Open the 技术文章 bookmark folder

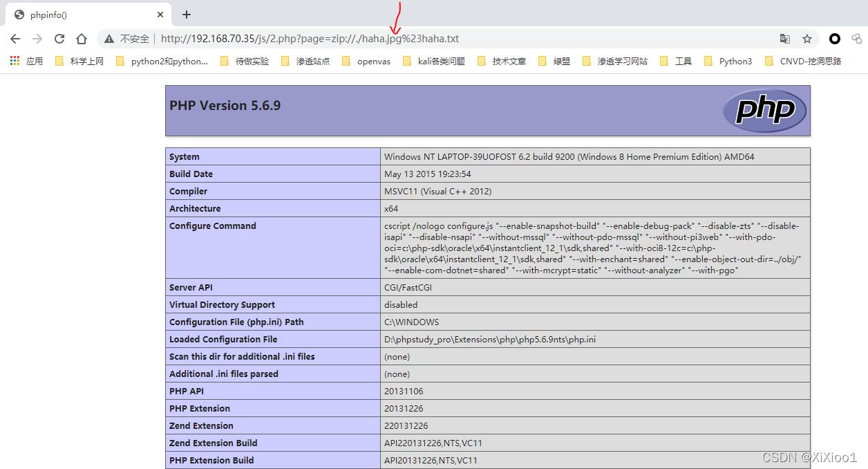(501, 61)
